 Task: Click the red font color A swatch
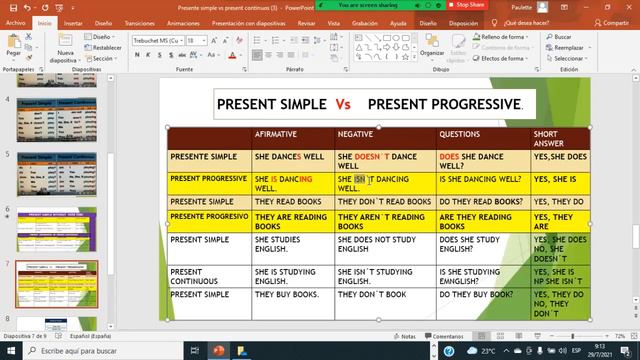(x=233, y=55)
